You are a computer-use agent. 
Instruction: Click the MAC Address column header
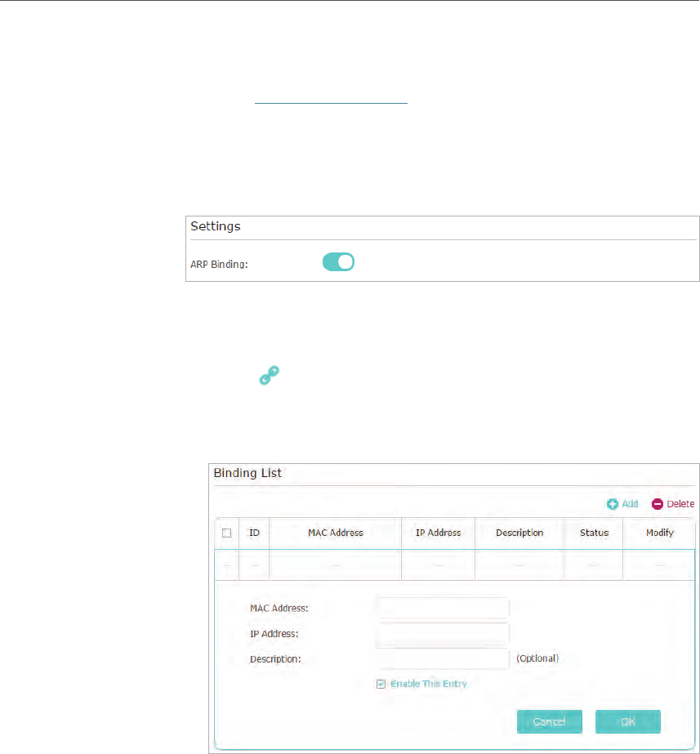coord(336,533)
